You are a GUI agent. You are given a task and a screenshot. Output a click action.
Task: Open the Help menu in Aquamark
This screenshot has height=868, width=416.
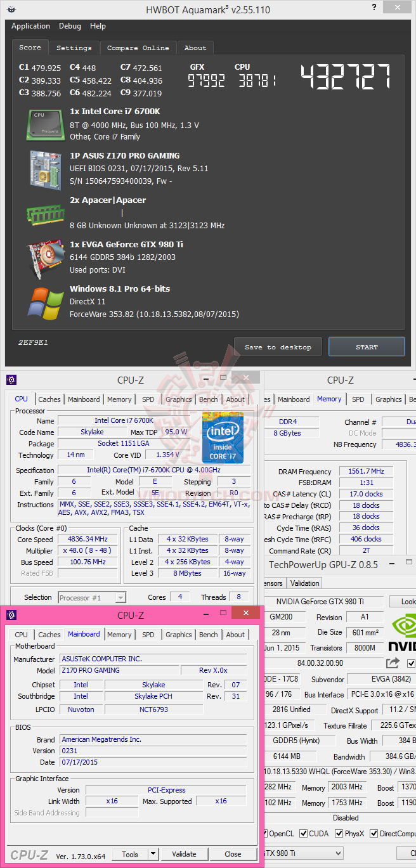98,26
